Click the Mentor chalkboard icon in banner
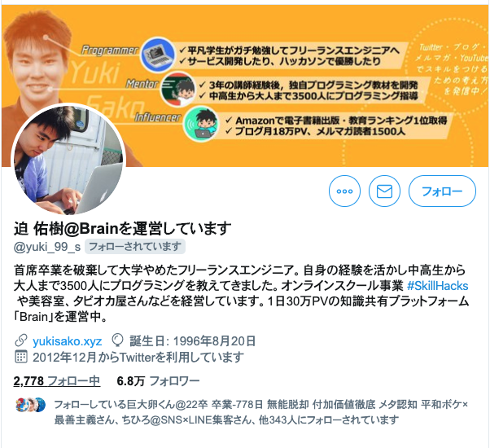490x448 pixels. click(178, 90)
